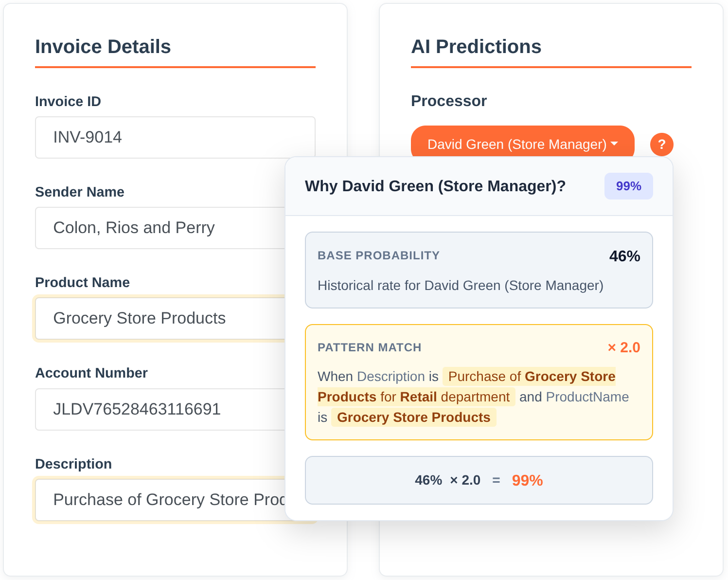Image resolution: width=728 pixels, height=580 pixels.
Task: Click the Account Number field
Action: 160,409
